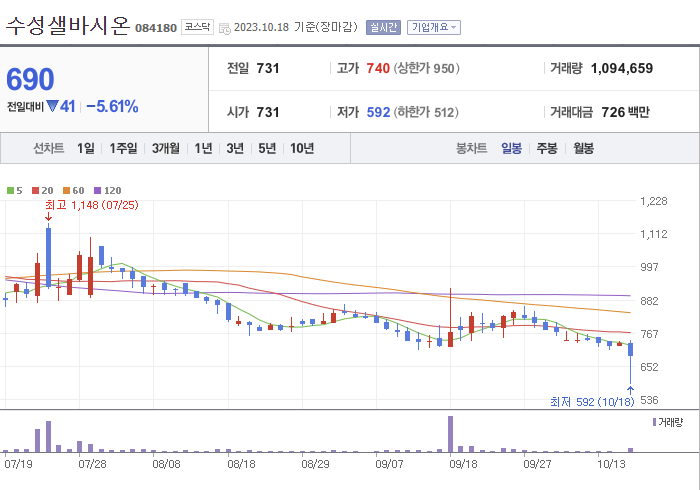Click the 거래량 value 1,094,659
700x490 pixels.
(621, 68)
